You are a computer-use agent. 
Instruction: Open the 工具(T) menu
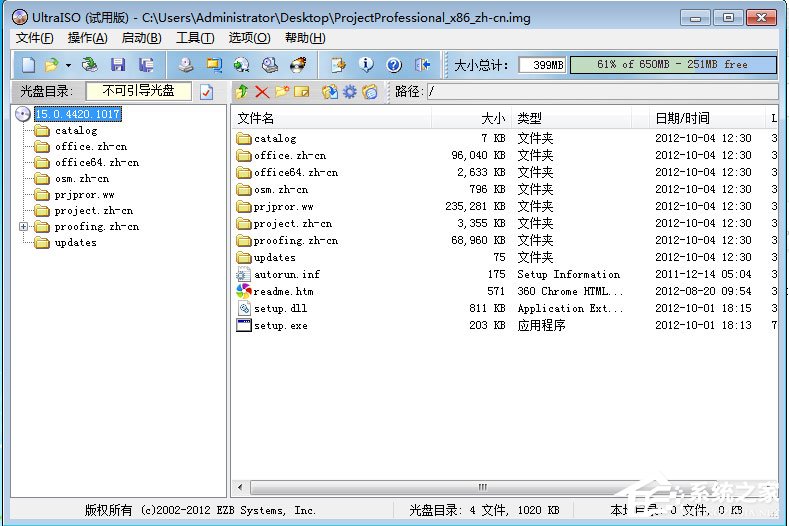point(195,38)
